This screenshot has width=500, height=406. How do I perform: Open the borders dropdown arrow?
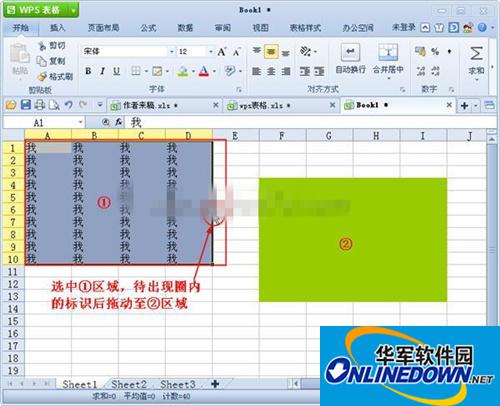pos(146,71)
